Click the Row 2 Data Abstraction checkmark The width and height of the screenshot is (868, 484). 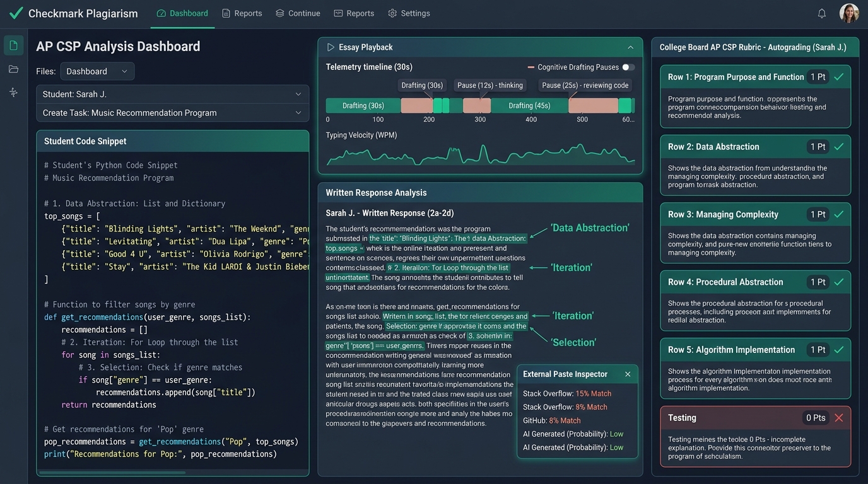(838, 147)
